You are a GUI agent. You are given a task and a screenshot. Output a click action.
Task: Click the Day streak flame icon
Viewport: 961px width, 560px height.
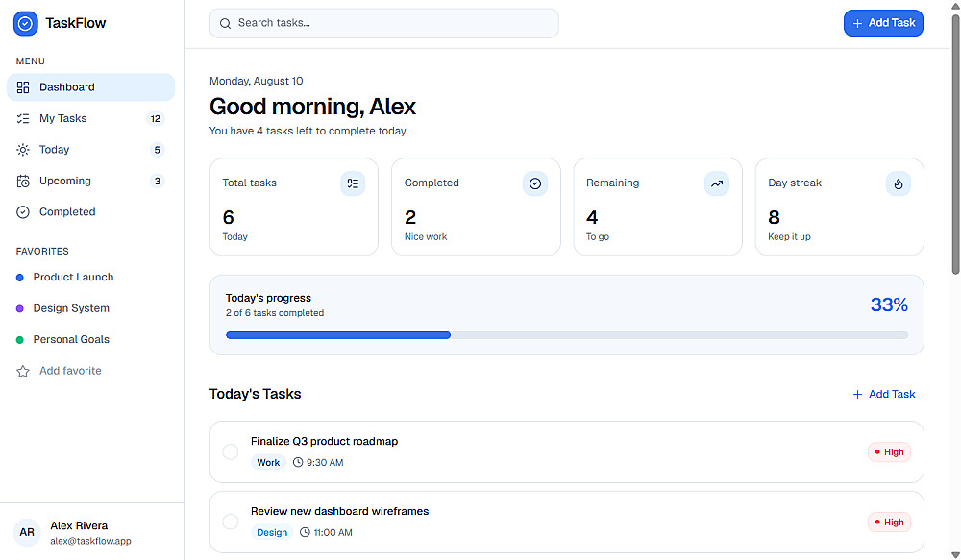[899, 183]
